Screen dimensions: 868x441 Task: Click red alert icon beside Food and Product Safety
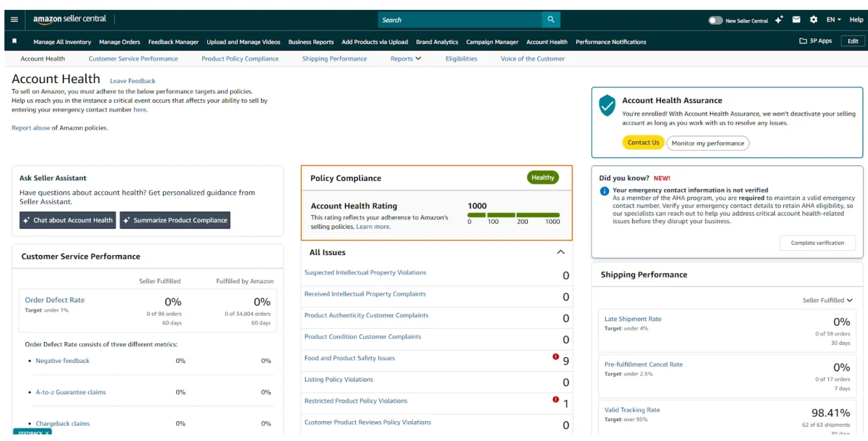coord(556,357)
